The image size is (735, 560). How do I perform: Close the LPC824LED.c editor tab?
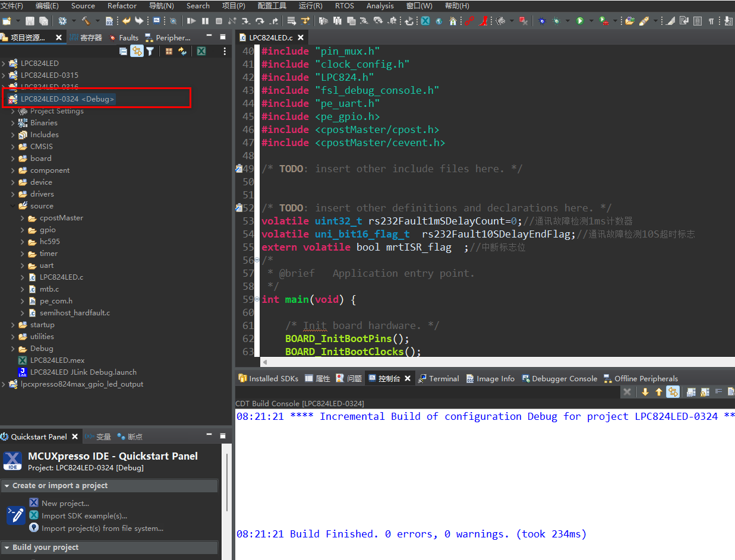(301, 37)
